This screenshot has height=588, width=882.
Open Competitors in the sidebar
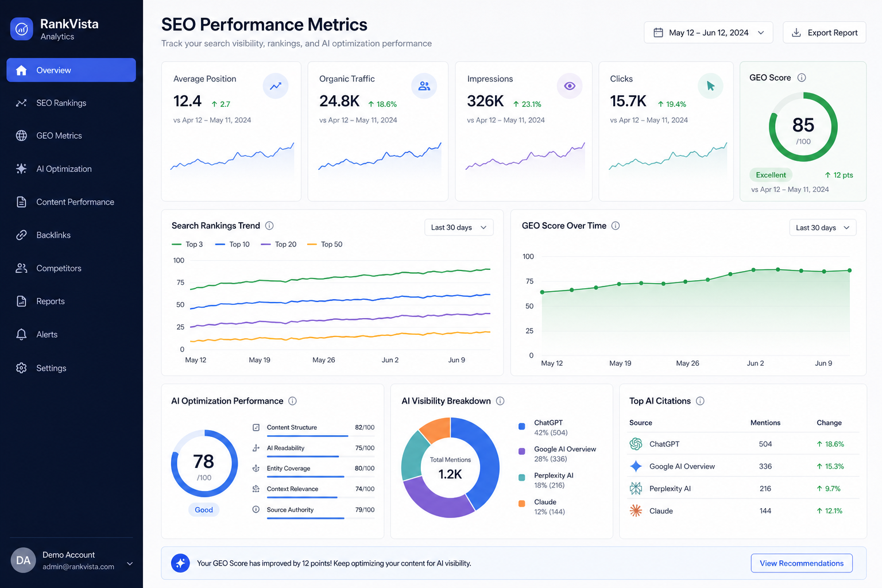tap(71, 268)
